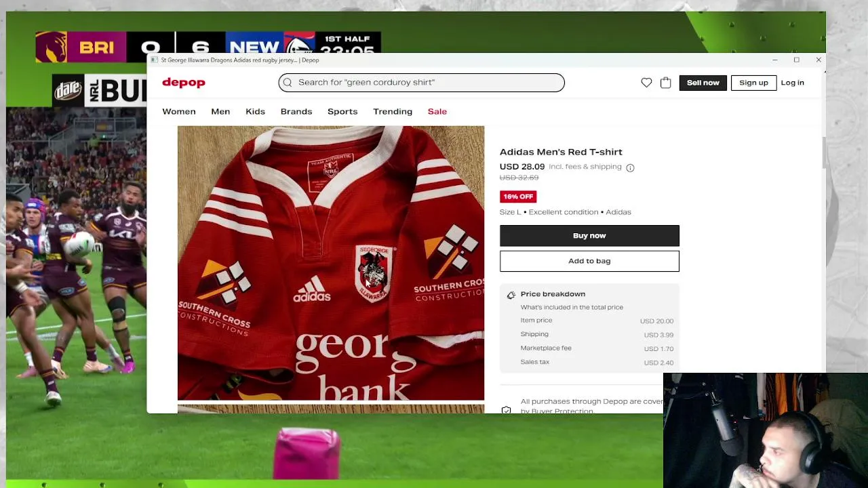Open the Men category menu
This screenshot has height=488, width=868.
220,111
